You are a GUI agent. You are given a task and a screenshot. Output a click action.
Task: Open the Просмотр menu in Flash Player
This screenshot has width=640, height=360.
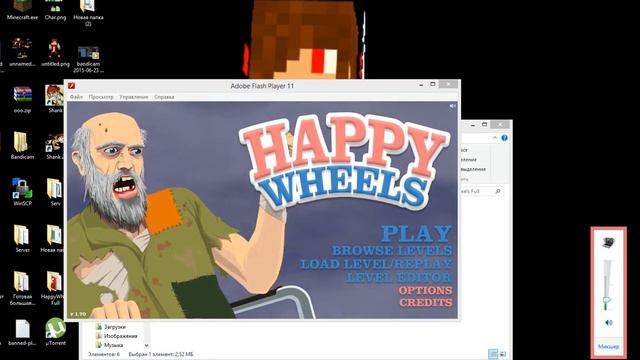click(101, 97)
